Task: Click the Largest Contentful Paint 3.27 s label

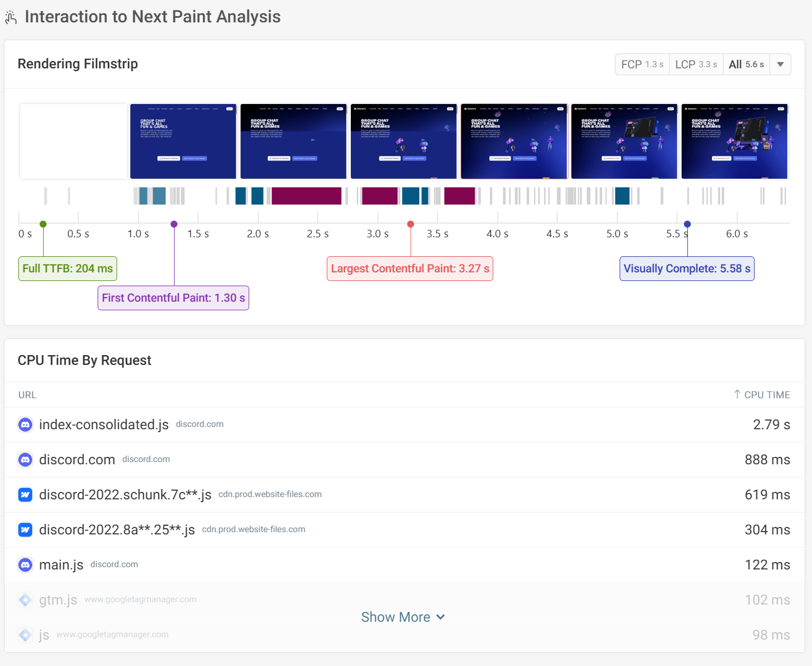Action: (410, 269)
